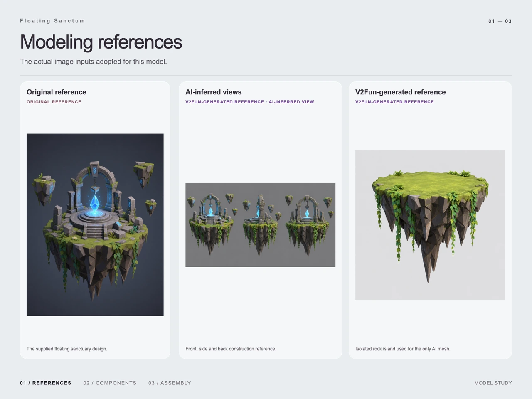
Task: Switch to the 02 / COMPONENTS tab
Action: 110,383
